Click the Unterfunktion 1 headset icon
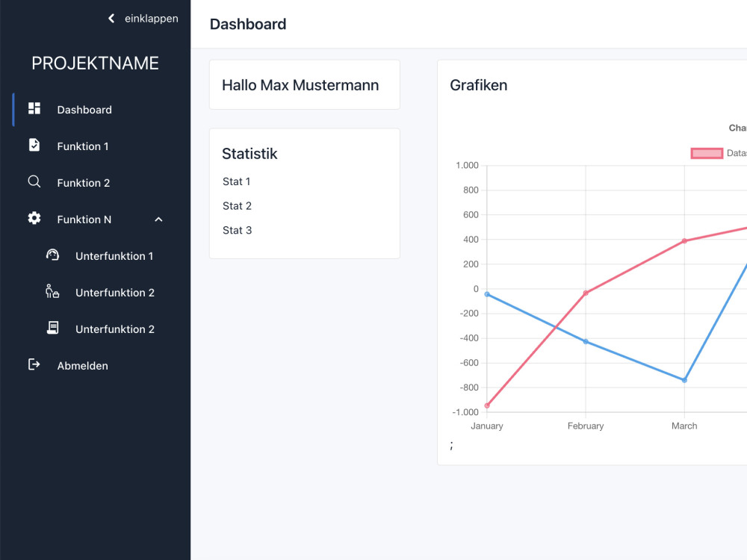 point(52,255)
